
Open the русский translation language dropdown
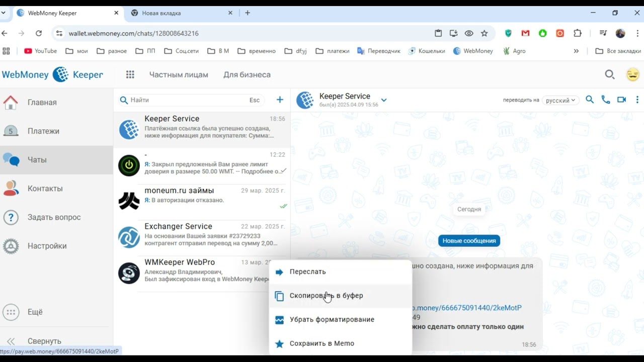(560, 100)
